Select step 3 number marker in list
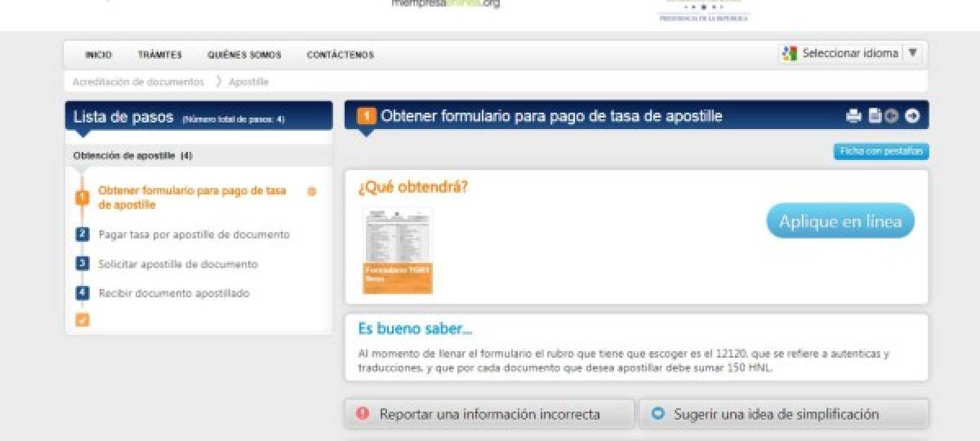980x441 pixels. click(82, 264)
